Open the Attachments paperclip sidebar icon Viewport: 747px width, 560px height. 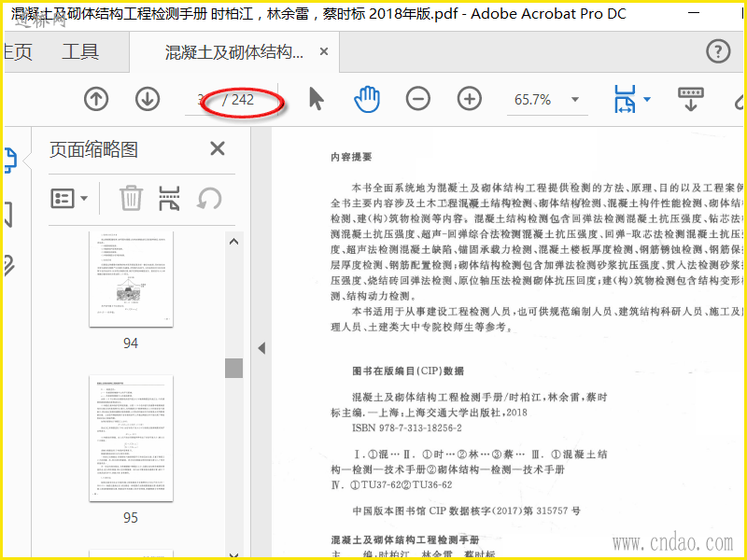(x=8, y=266)
